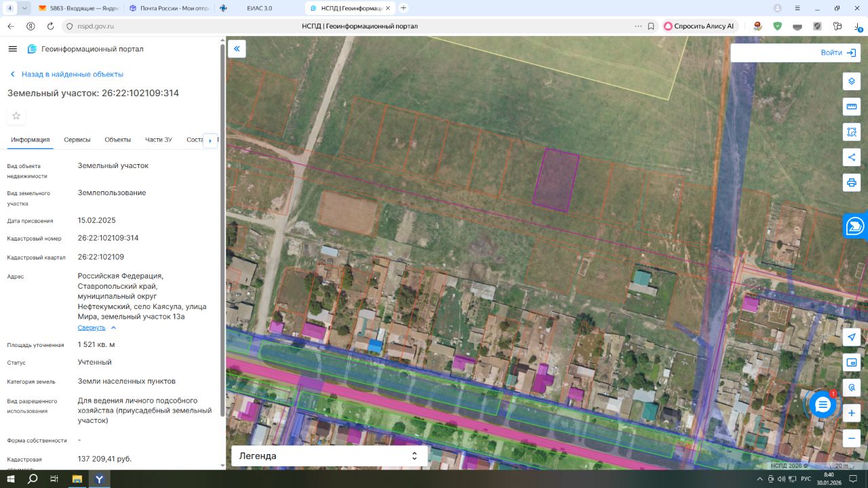Click cadastral quarter 26:22:102109 value
Screen dimensions: 868x488
coord(101,257)
